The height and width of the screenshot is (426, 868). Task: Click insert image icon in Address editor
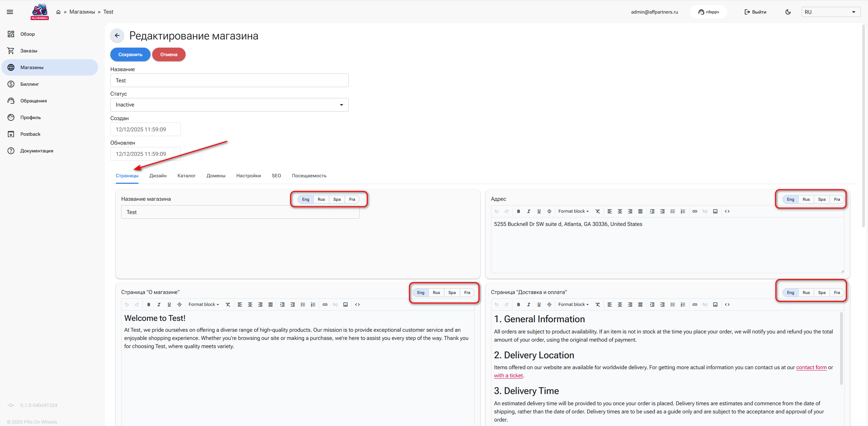tap(715, 211)
